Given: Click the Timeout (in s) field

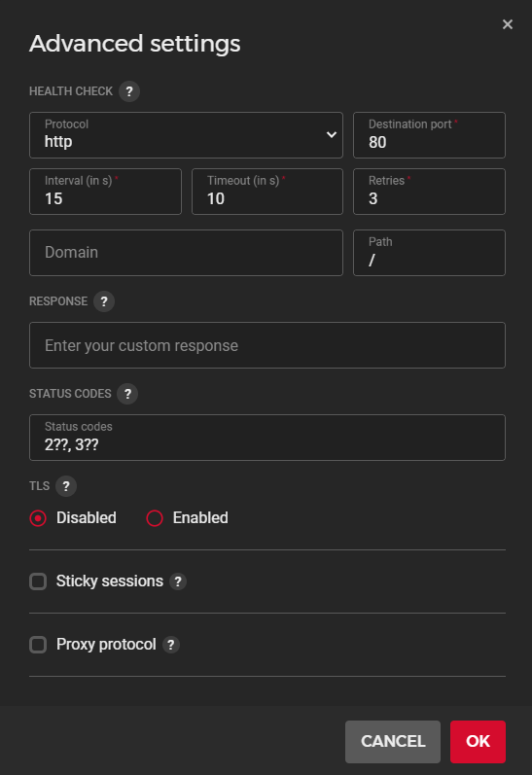Looking at the screenshot, I should pos(267,192).
